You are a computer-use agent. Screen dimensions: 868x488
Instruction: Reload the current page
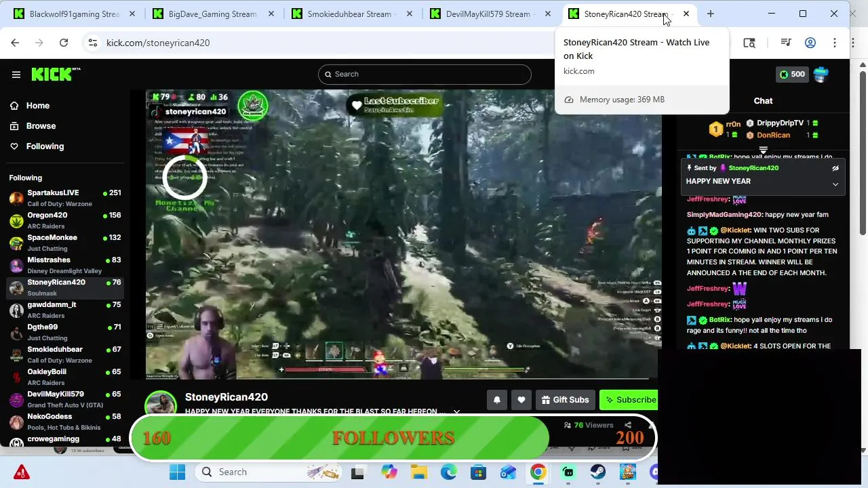(x=64, y=43)
